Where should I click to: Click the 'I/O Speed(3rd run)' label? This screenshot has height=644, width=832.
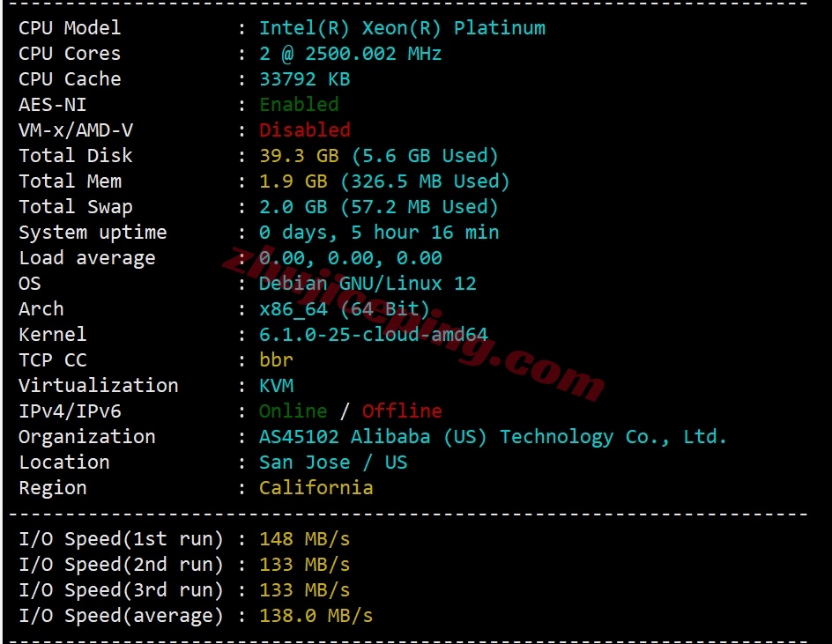coord(121,590)
